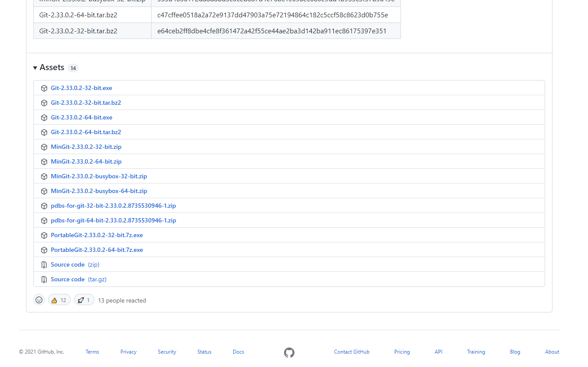The image size is (588, 367).
Task: Download pdbs-for-git-64-bit zip file
Action: [x=113, y=220]
